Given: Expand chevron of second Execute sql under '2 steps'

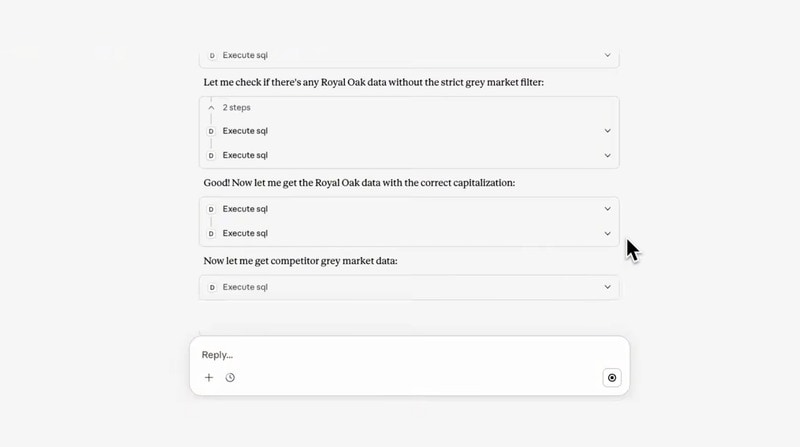Looking at the screenshot, I should (x=607, y=156).
